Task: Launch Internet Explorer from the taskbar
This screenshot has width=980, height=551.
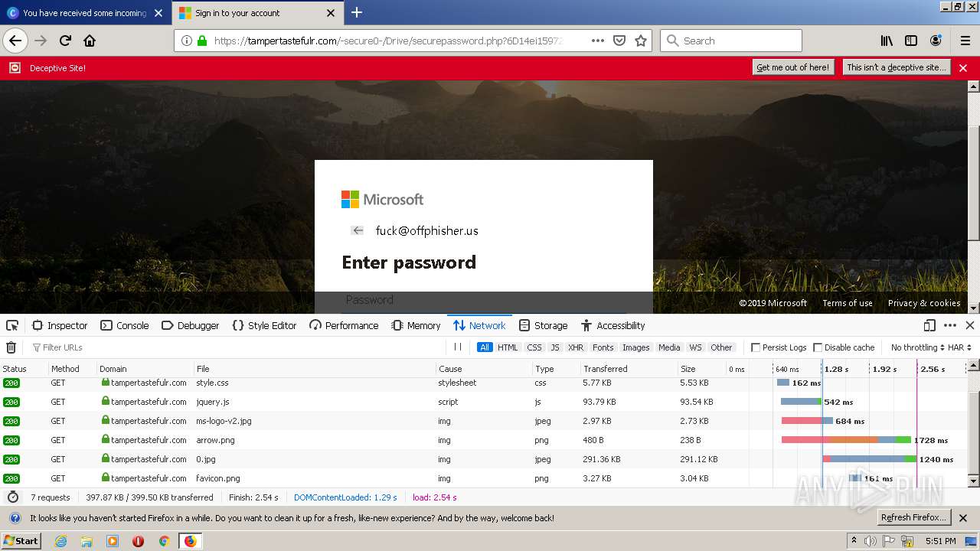Action: [60, 541]
